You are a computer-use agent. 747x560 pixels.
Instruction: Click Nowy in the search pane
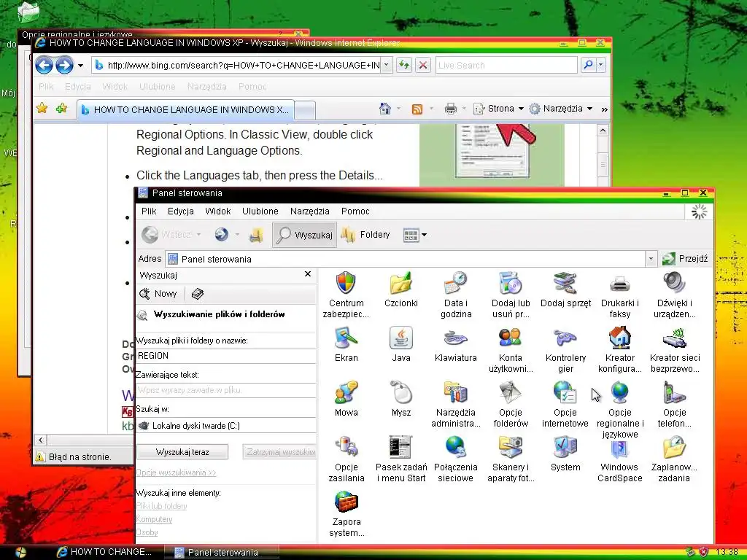[x=158, y=294]
